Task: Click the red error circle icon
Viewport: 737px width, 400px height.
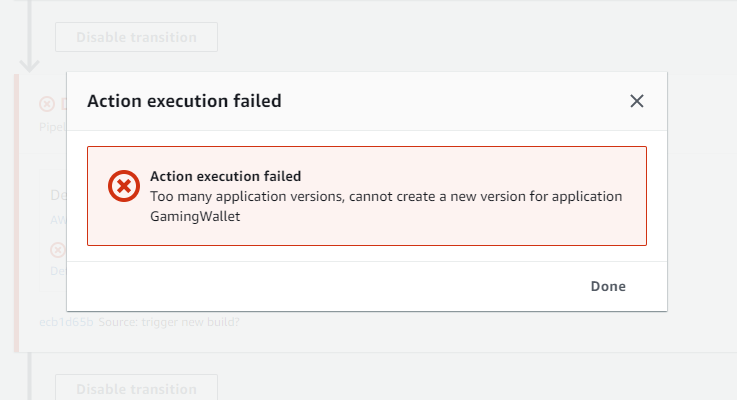Action: 124,186
